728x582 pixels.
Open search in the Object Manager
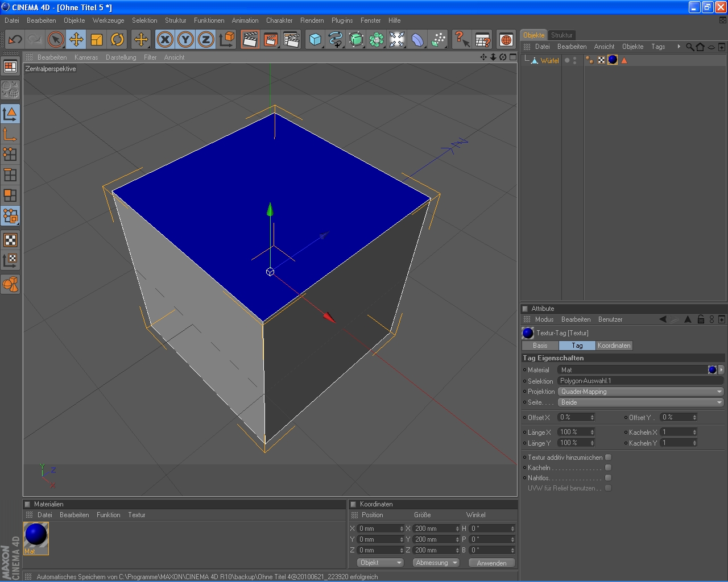click(690, 47)
